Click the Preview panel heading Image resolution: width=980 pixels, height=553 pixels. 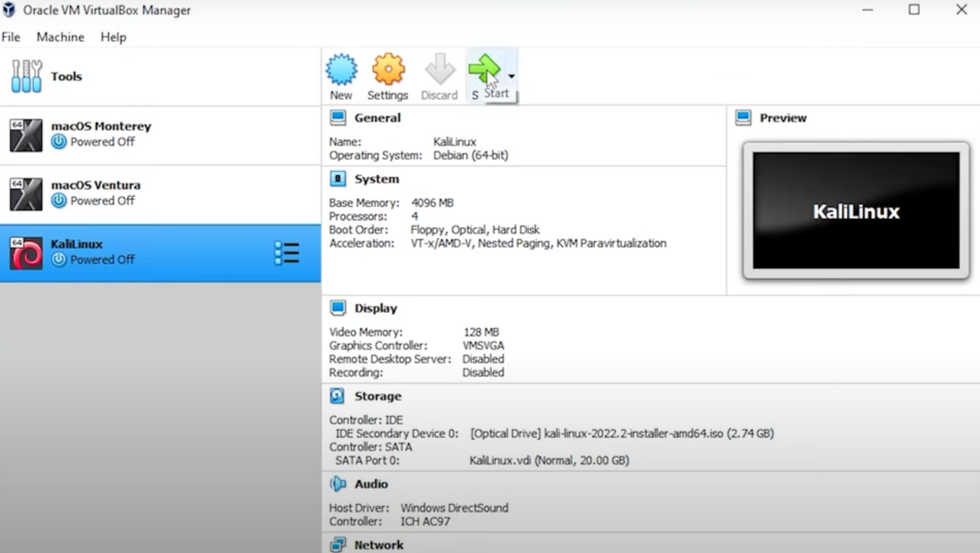tap(783, 118)
